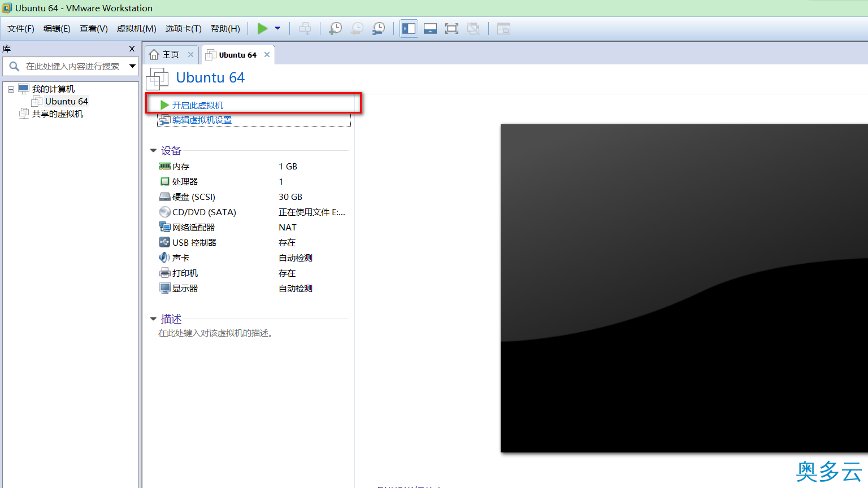This screenshot has width=868, height=488.
Task: Click the black VM screen preview
Action: click(x=684, y=288)
